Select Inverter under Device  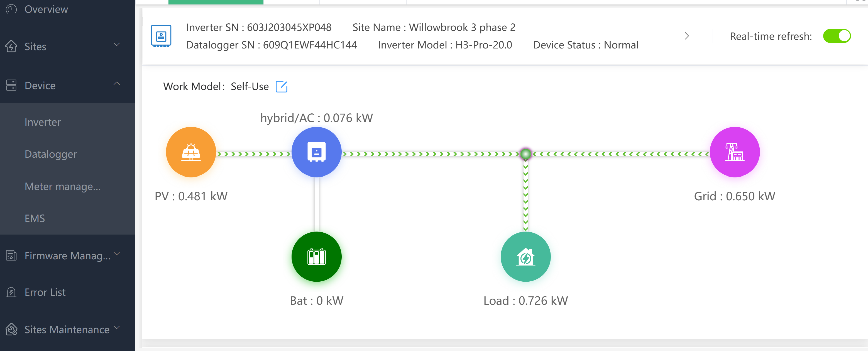click(x=43, y=122)
